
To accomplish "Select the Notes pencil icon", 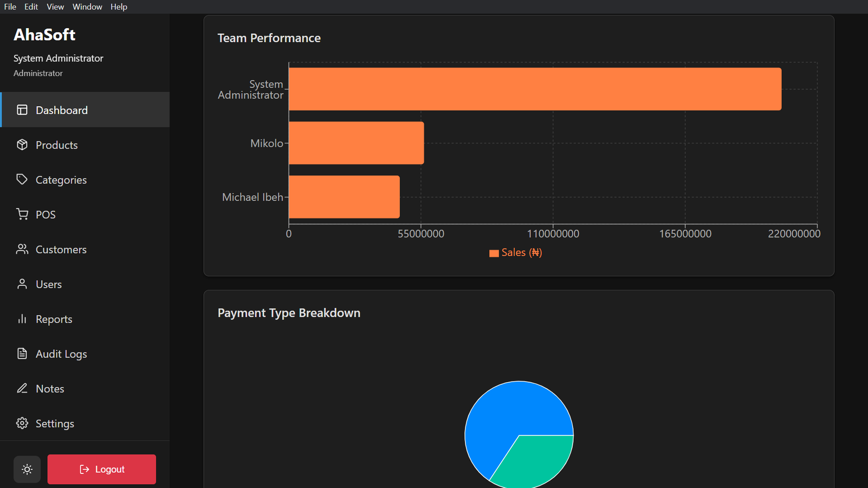I will click(x=22, y=388).
